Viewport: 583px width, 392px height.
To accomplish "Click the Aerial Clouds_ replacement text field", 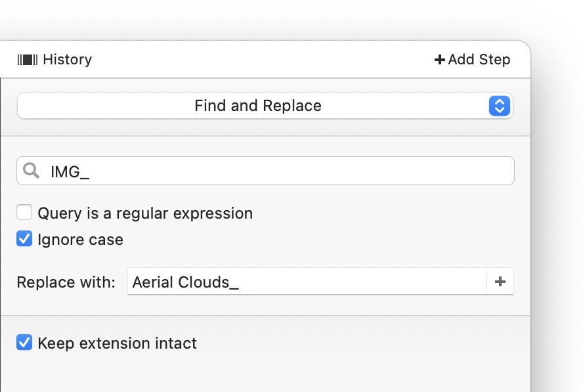I will click(307, 282).
